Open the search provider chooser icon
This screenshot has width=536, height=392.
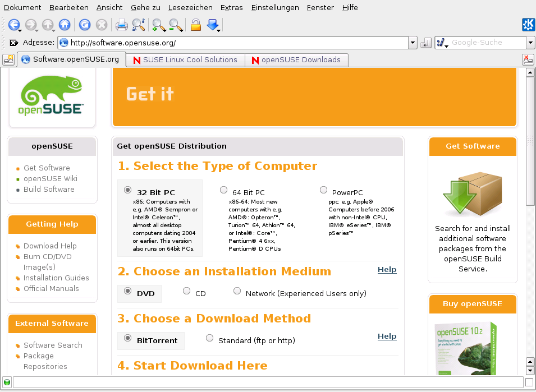tap(441, 43)
